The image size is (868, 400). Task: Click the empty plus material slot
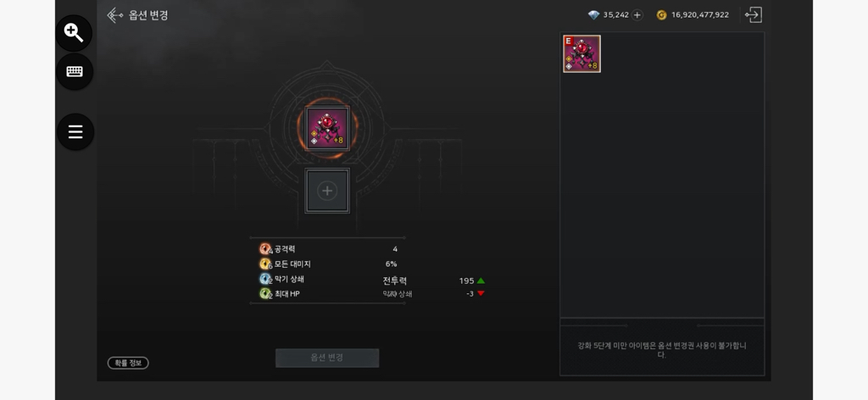(x=327, y=191)
